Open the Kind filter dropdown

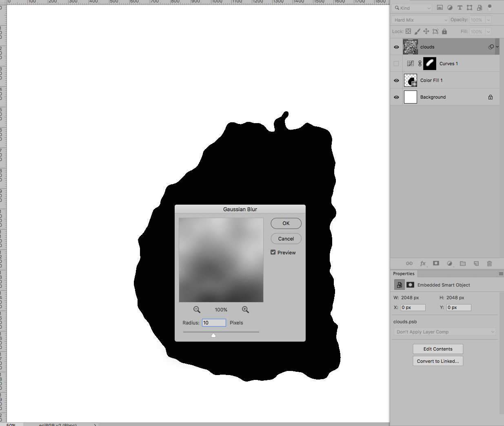(412, 8)
